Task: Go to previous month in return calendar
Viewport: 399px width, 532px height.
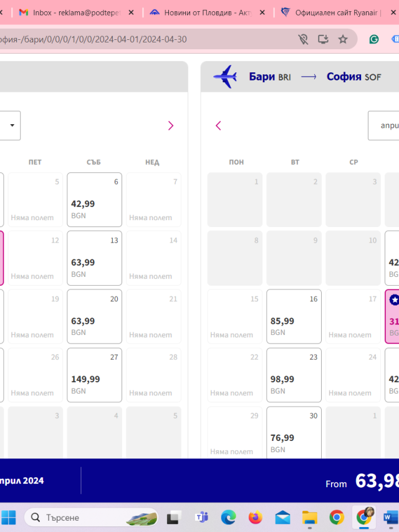Action: 218,126
